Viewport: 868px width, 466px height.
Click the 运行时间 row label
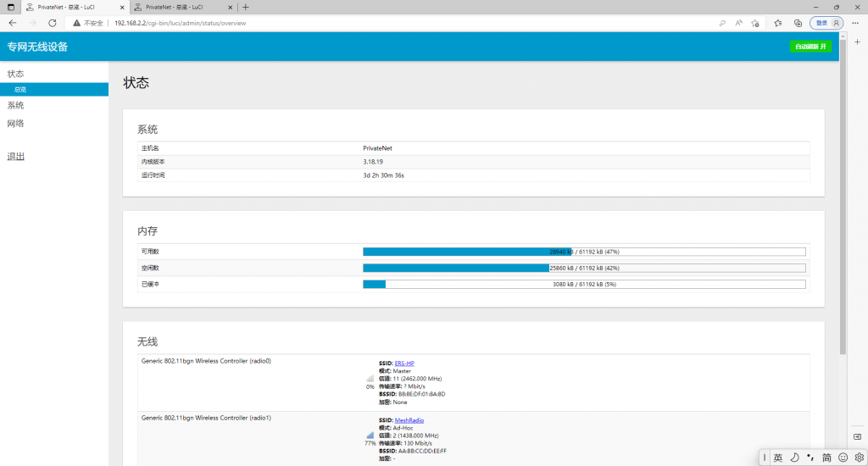coord(153,175)
